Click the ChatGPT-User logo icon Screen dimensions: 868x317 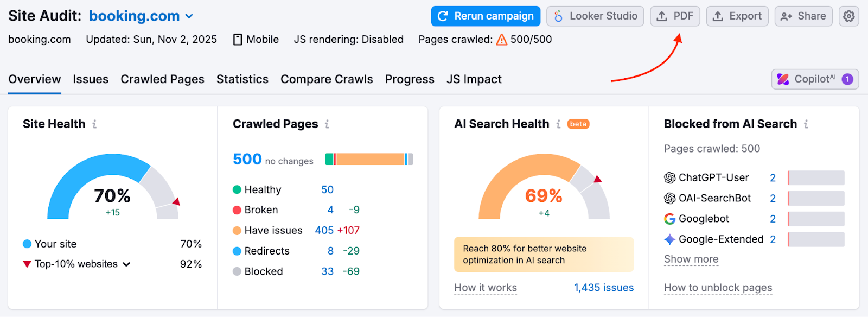click(x=670, y=178)
